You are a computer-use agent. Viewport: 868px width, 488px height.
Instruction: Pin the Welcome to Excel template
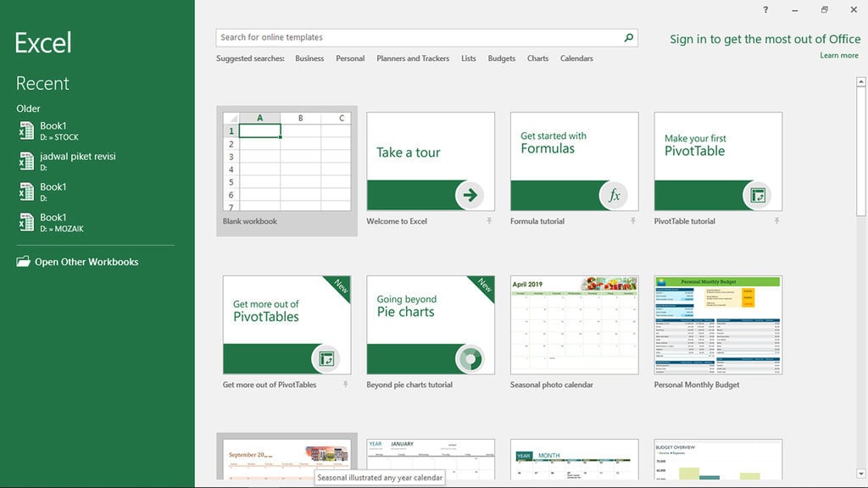[x=488, y=221]
